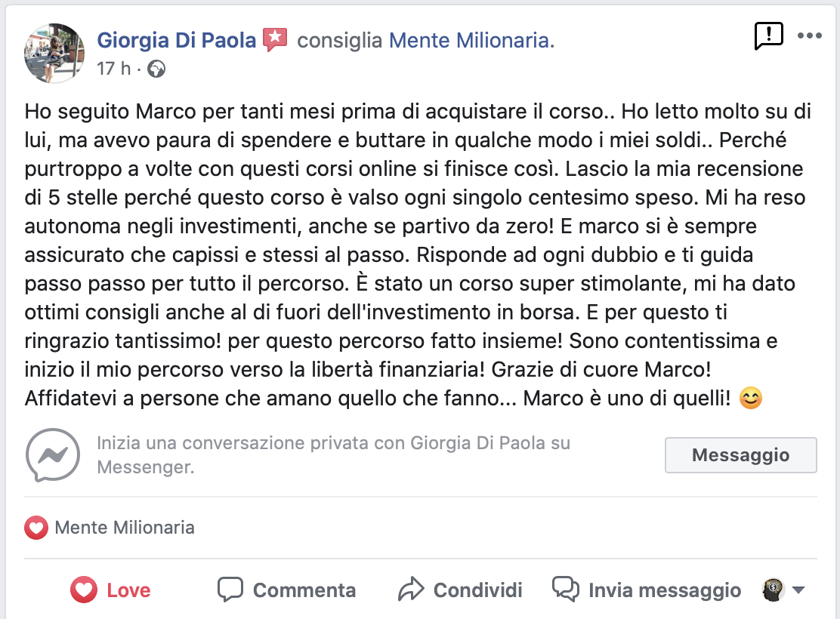Click Giorgia's round profile picture
Image resolution: width=840 pixels, height=619 pixels.
coord(54,53)
